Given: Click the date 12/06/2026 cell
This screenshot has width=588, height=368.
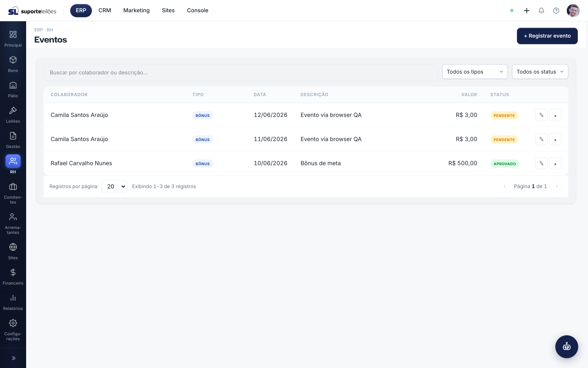Looking at the screenshot, I should click(271, 115).
